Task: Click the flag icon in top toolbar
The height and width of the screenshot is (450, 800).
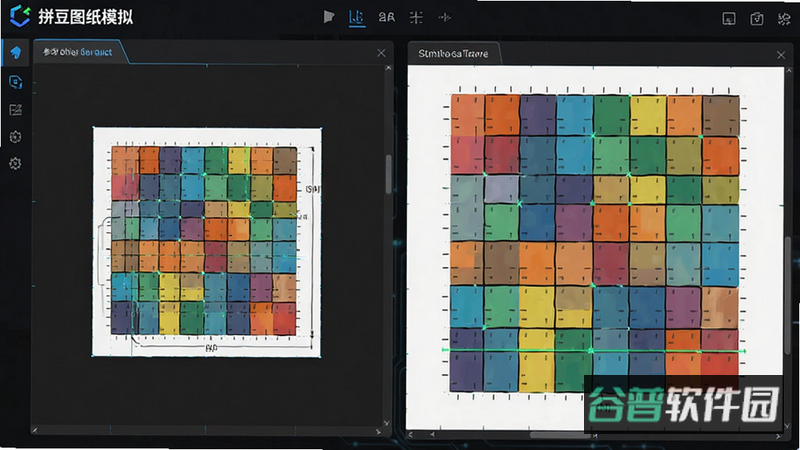Action: coord(329,17)
